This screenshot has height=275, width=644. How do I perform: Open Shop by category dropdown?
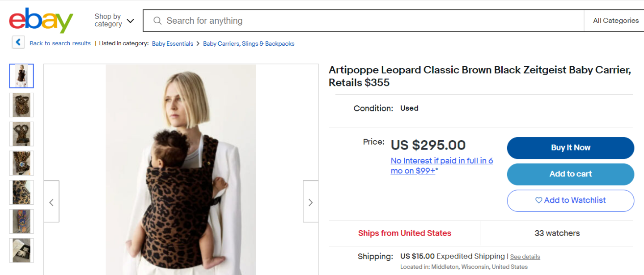114,21
